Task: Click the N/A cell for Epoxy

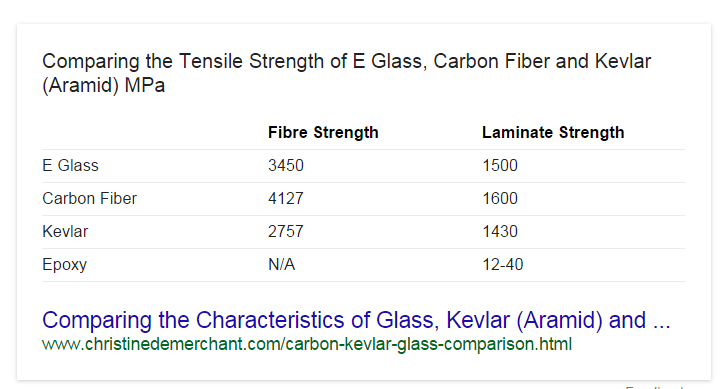Action: 282,264
